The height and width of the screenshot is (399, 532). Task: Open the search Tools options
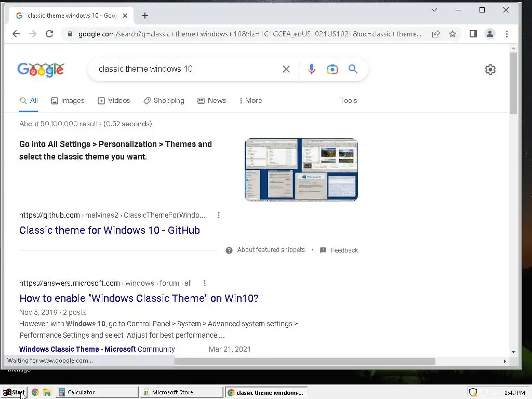click(349, 100)
